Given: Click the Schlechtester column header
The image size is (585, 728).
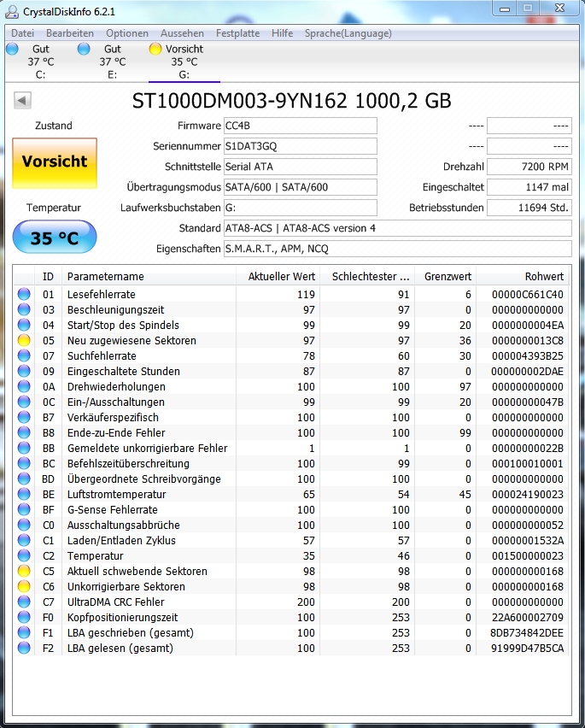Looking at the screenshot, I should point(367,277).
